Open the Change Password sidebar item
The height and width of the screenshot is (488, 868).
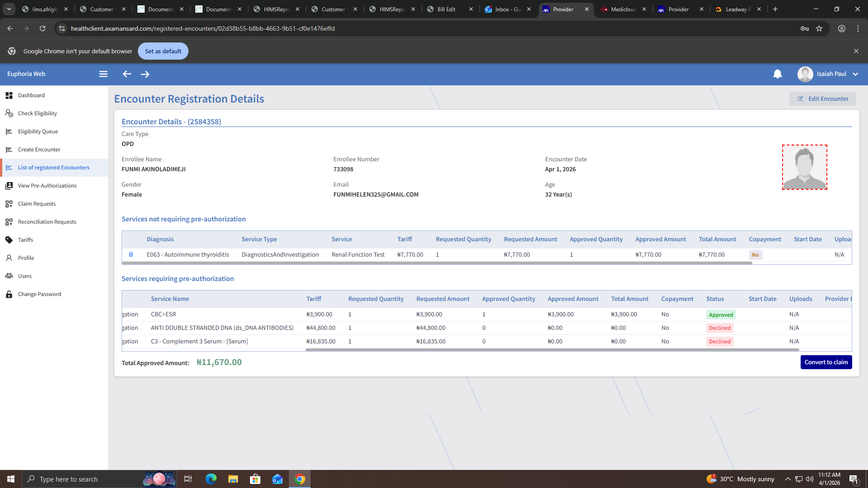[x=39, y=294]
